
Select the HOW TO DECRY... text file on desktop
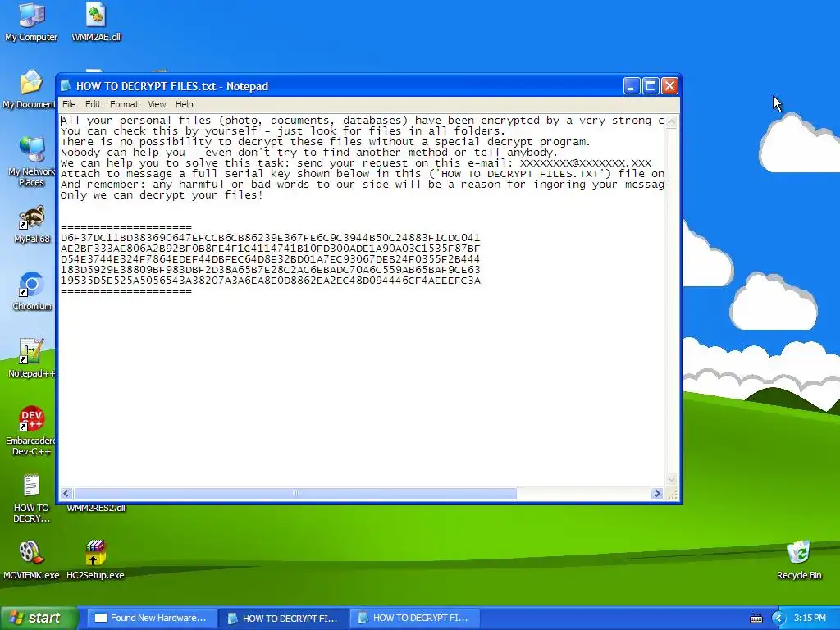tap(31, 498)
